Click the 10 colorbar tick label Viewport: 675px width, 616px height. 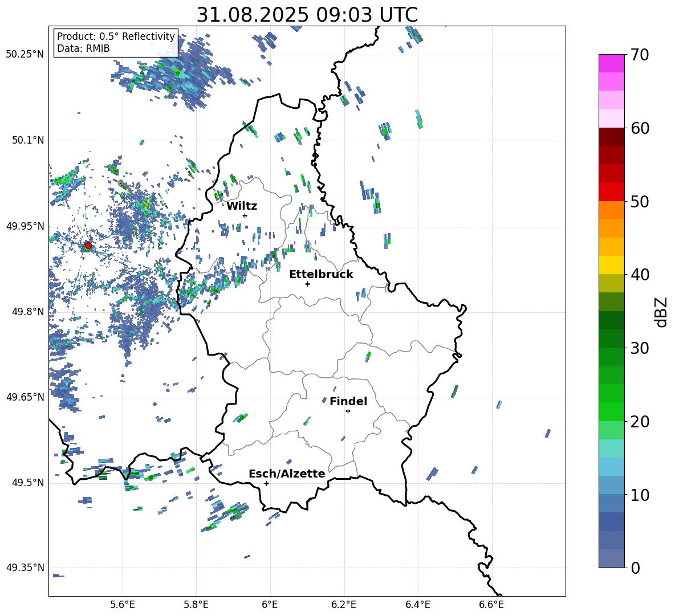coord(640,495)
